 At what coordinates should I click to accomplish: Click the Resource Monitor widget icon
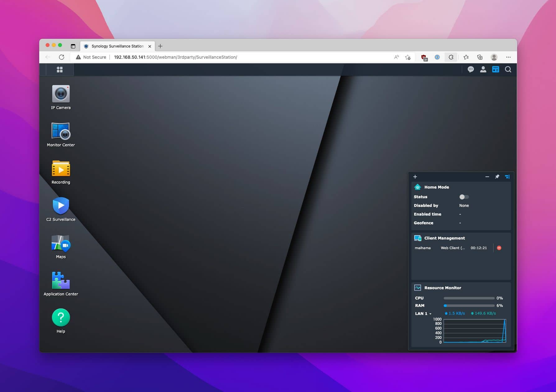(x=418, y=288)
